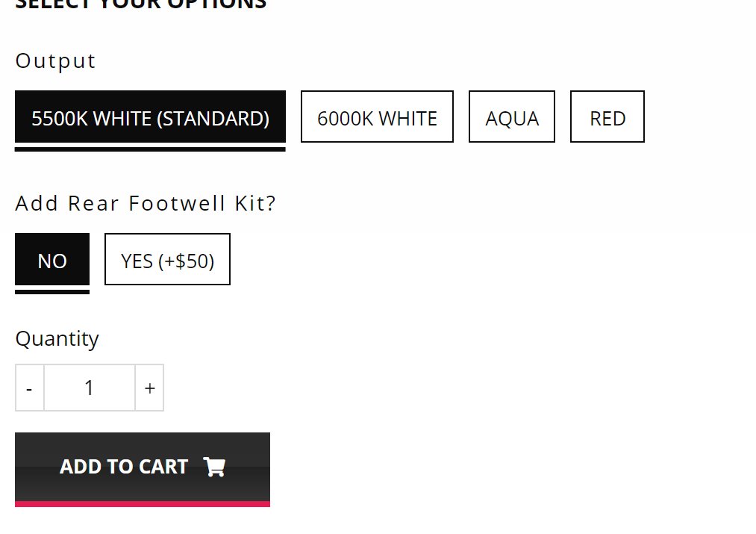The width and height of the screenshot is (756, 534).
Task: Select the Red output option
Action: [x=607, y=117]
